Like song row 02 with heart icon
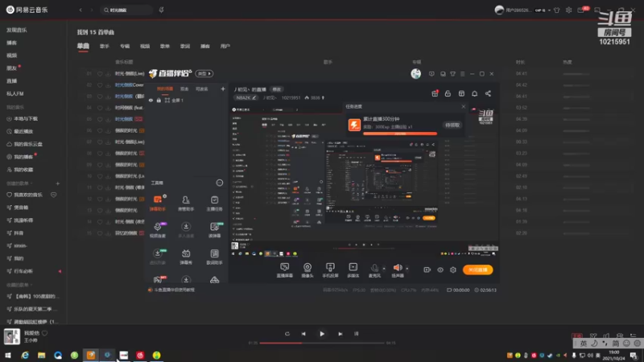The image size is (644, 362). (x=100, y=85)
